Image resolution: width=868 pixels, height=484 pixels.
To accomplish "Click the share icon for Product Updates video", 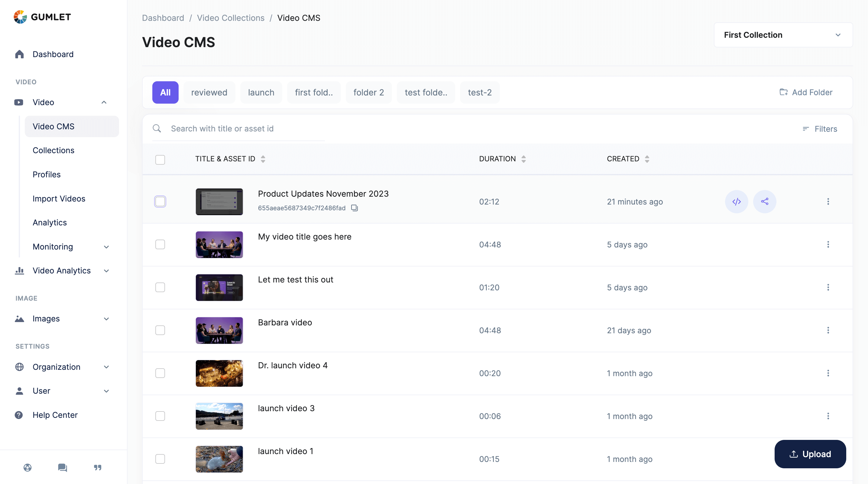I will click(x=764, y=202).
